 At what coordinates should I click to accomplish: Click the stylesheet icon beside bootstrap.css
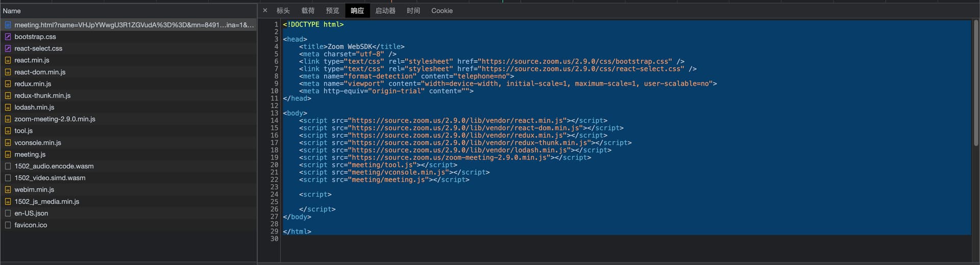[8, 37]
